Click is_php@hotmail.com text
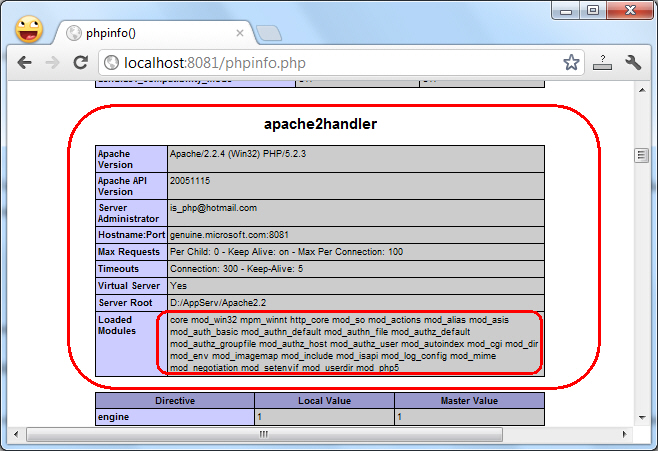Image resolution: width=658 pixels, height=451 pixels. pos(213,208)
